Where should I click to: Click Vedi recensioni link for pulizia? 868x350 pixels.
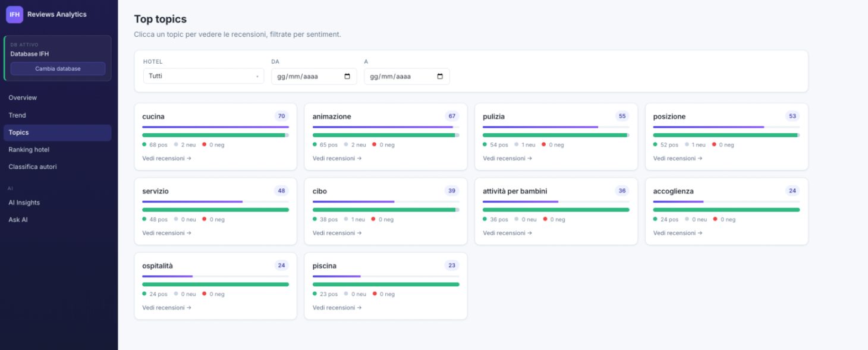tap(507, 159)
